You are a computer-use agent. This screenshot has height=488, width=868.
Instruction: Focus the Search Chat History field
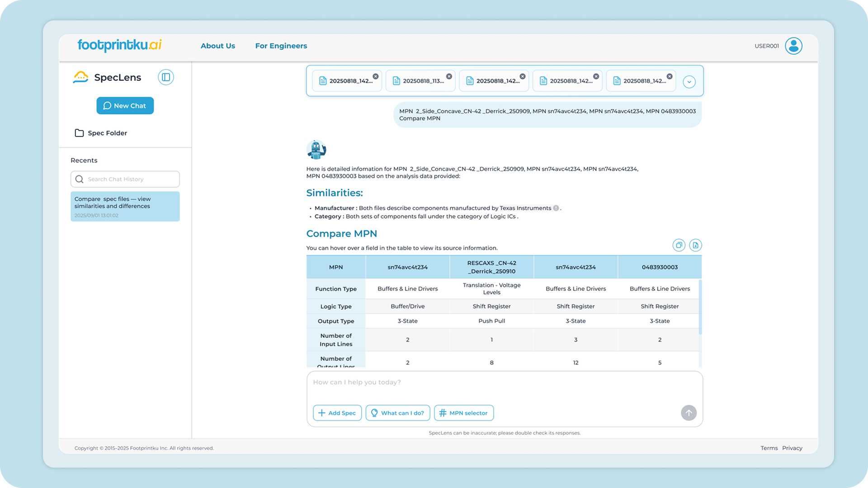tap(125, 179)
